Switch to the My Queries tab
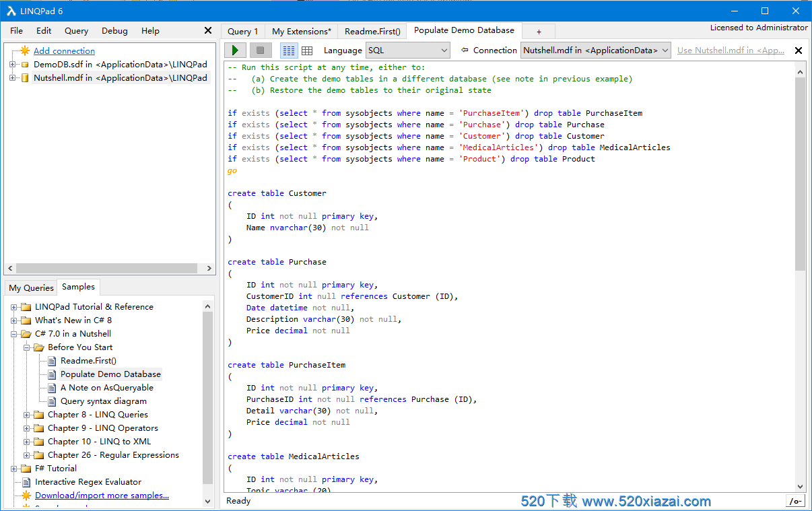Image resolution: width=812 pixels, height=511 pixels. 31,288
